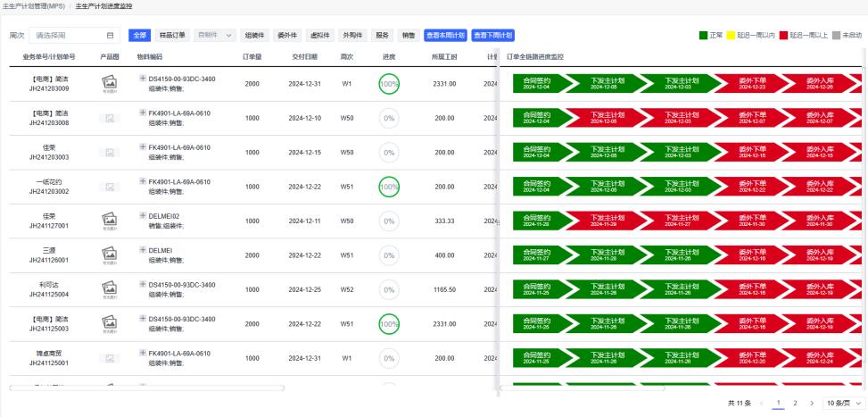Click 查看本周计划 button
The width and height of the screenshot is (868, 417).
point(445,36)
